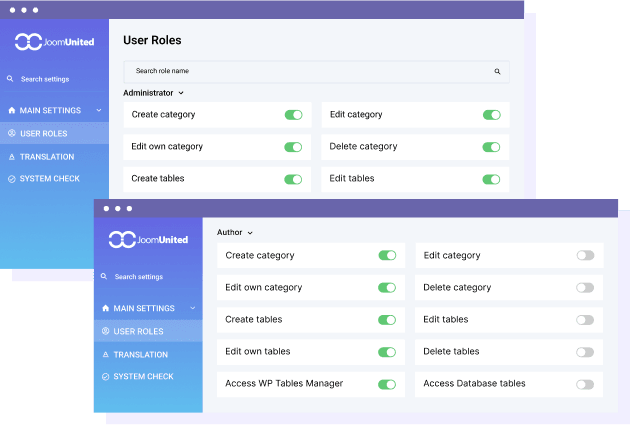Click the JoomUnited logo in front window

click(x=147, y=240)
